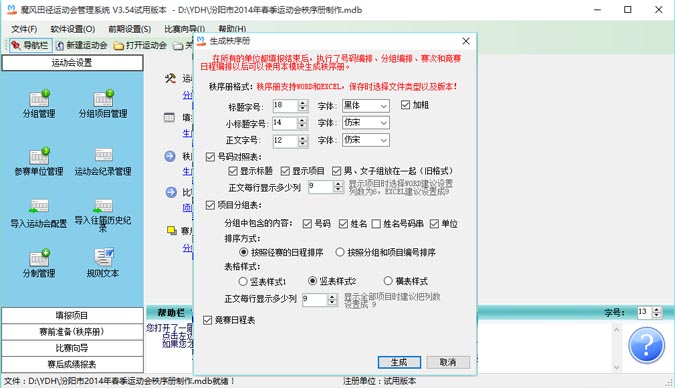
Task: Click 生成 button
Action: tap(399, 362)
